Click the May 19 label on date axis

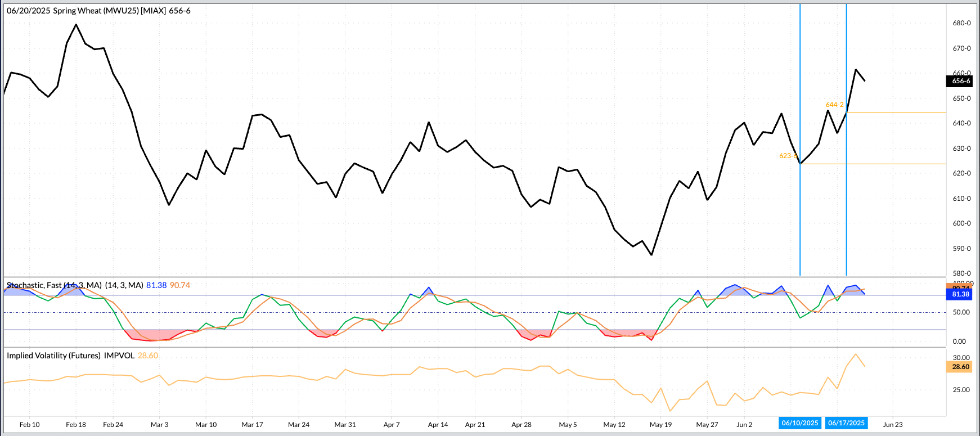(660, 425)
